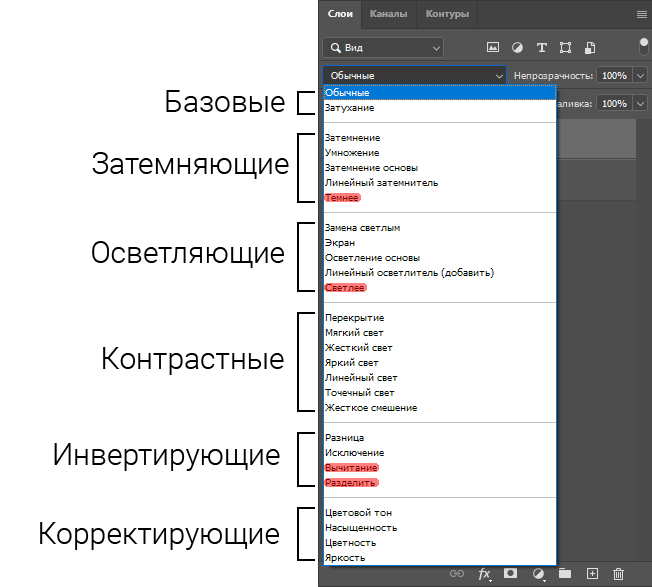This screenshot has height=587, width=652.
Task: Click the Непрозрачность 100% value field
Action: tap(614, 75)
